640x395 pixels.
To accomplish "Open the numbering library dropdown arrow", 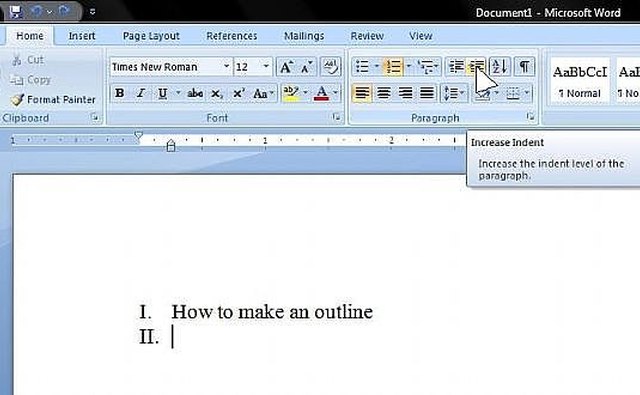I will point(409,67).
